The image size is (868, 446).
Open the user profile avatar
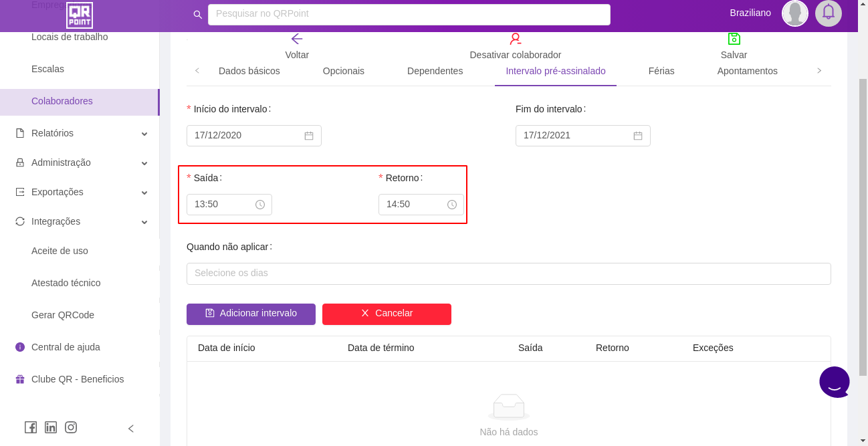(x=794, y=13)
